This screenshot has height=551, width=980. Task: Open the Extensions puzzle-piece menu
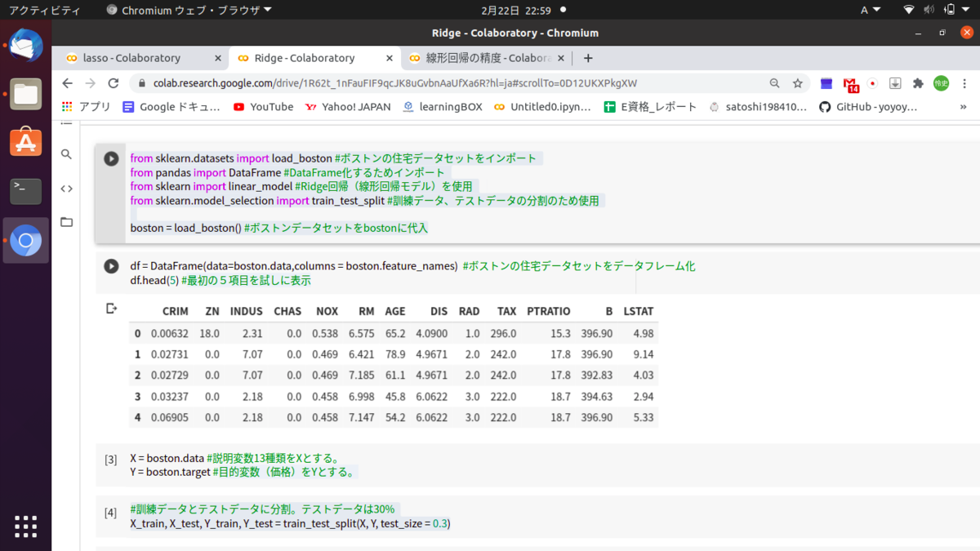[918, 83]
